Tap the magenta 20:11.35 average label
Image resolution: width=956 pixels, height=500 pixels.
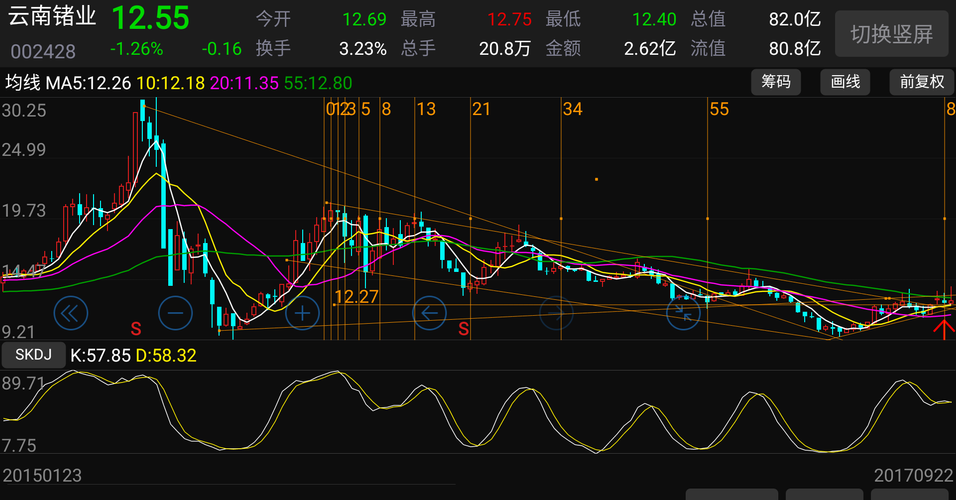(244, 83)
